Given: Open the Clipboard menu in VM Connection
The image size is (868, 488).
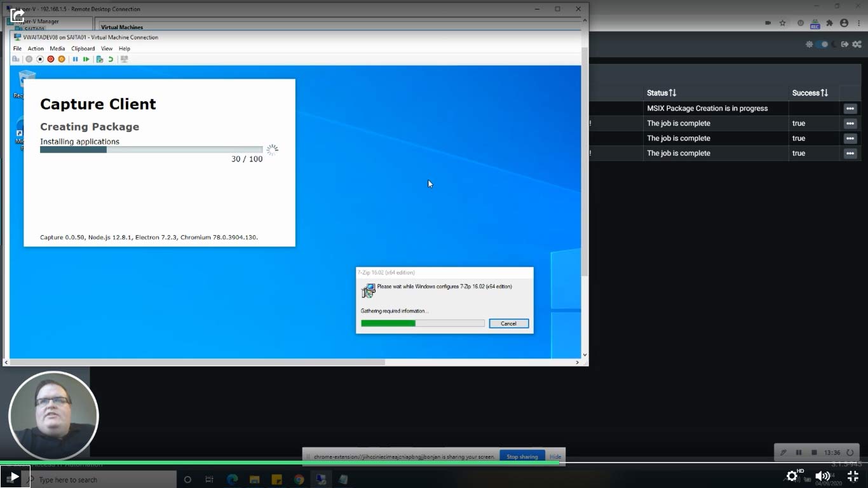Looking at the screenshot, I should coord(83,48).
